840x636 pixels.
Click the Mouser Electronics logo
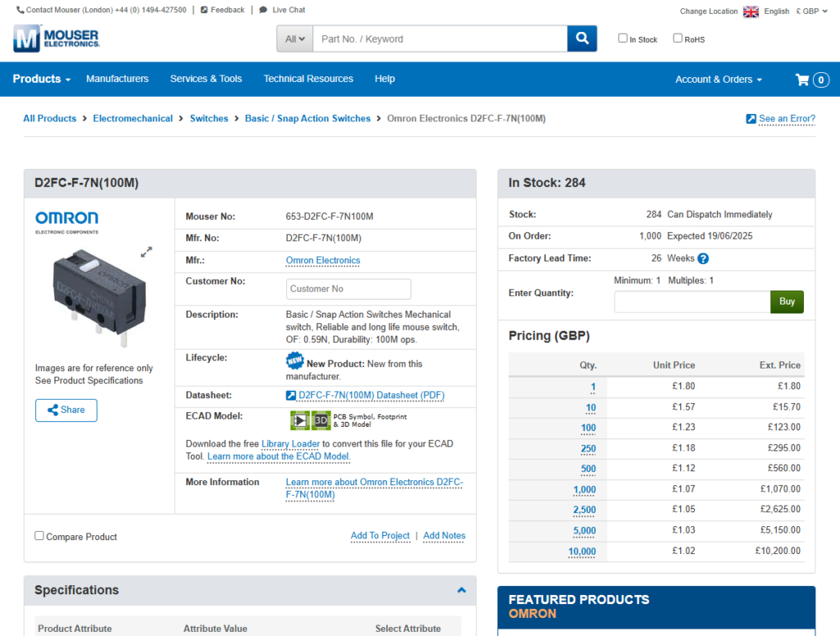point(56,39)
